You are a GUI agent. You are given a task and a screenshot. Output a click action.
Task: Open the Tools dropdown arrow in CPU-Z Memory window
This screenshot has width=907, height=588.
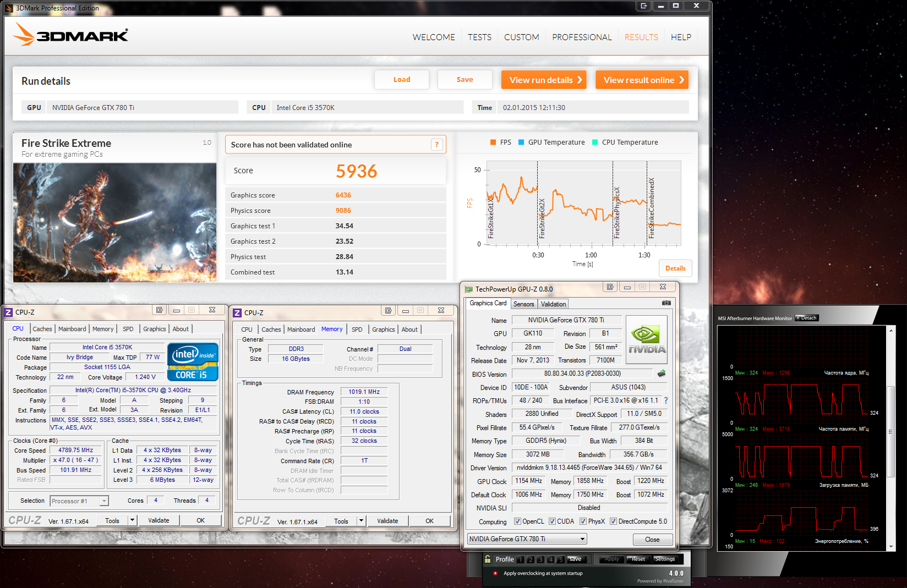[x=361, y=520]
